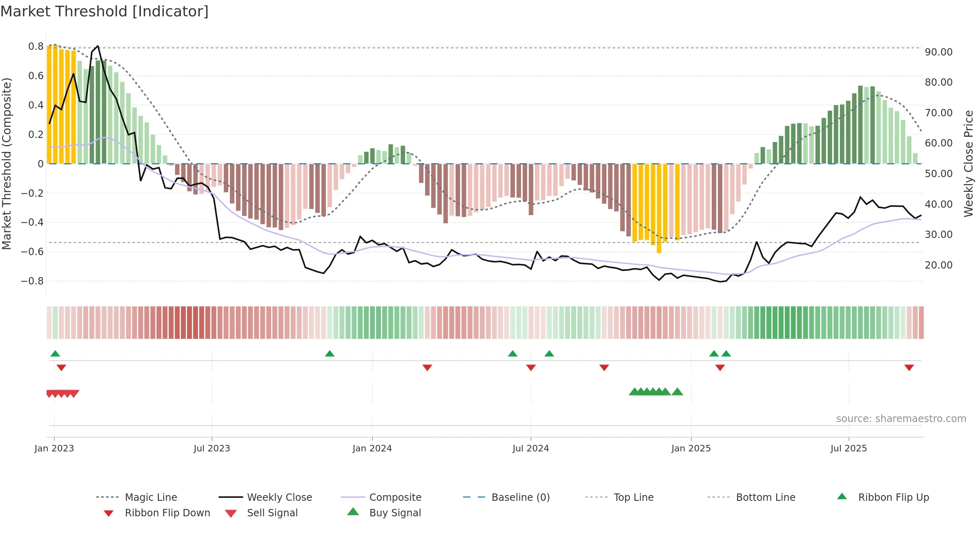
Task: Click the Jul 2025 x-axis label
Action: [849, 448]
